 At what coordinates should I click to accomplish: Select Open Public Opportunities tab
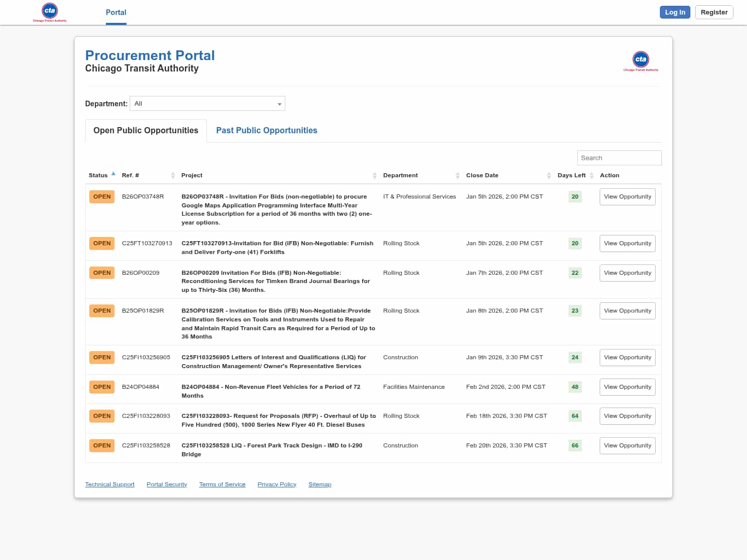[146, 131]
